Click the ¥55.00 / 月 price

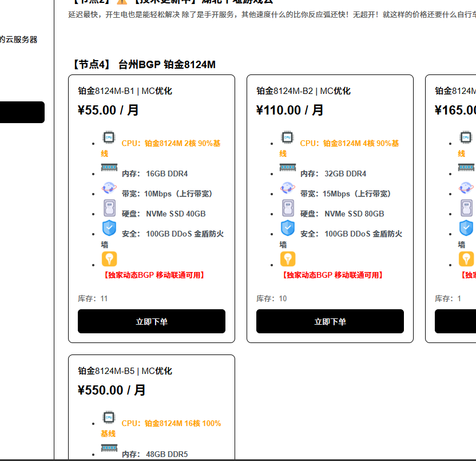point(108,110)
